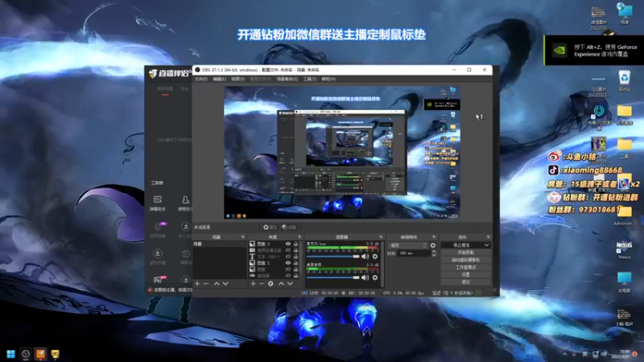Mute the 桌面音频 speaker icon
644x362 pixels.
tap(365, 278)
